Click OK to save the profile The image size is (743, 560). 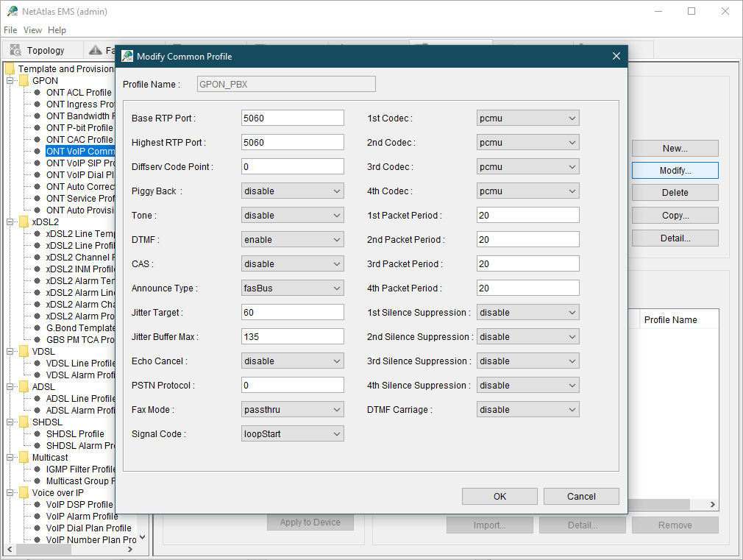tap(500, 497)
